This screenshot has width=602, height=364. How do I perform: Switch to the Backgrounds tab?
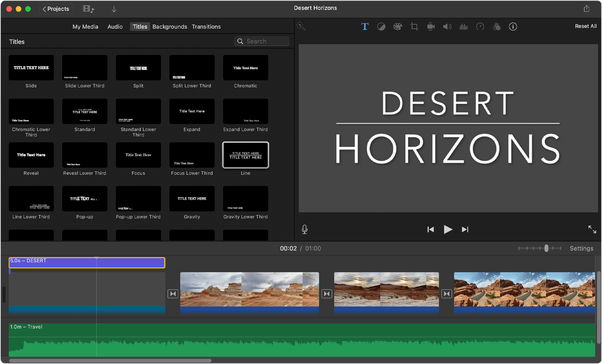point(170,27)
